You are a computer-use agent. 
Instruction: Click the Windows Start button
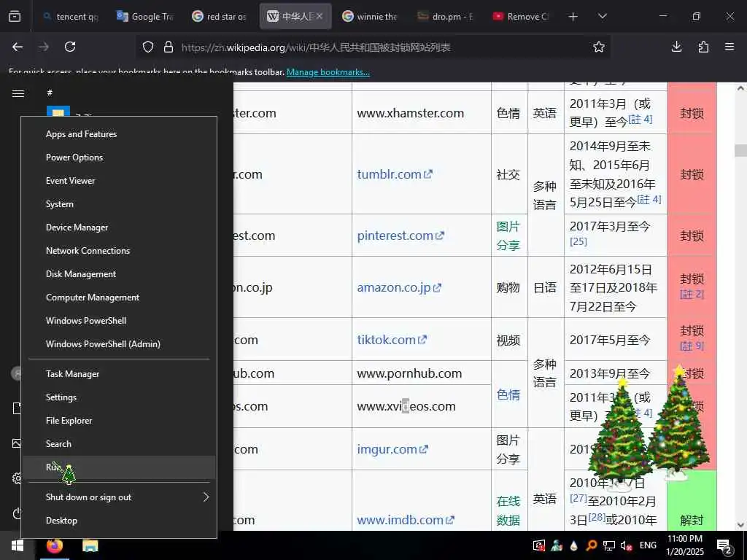click(18, 545)
